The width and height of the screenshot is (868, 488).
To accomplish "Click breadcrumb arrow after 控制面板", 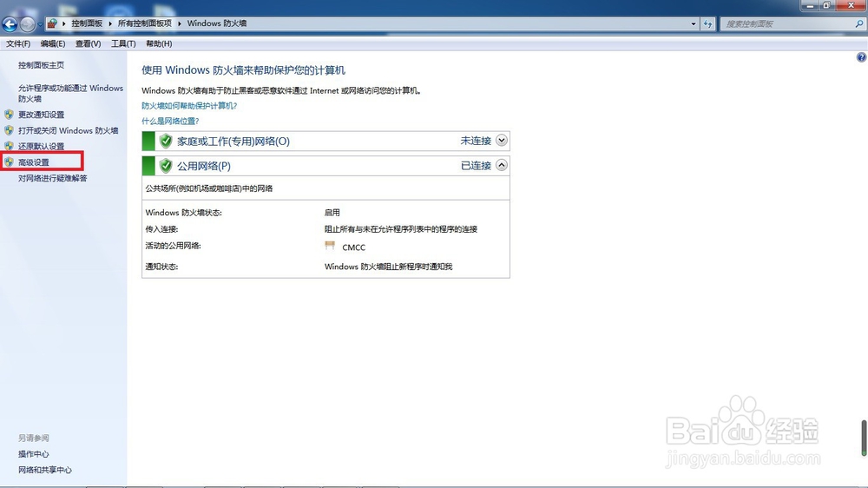I will [x=110, y=23].
